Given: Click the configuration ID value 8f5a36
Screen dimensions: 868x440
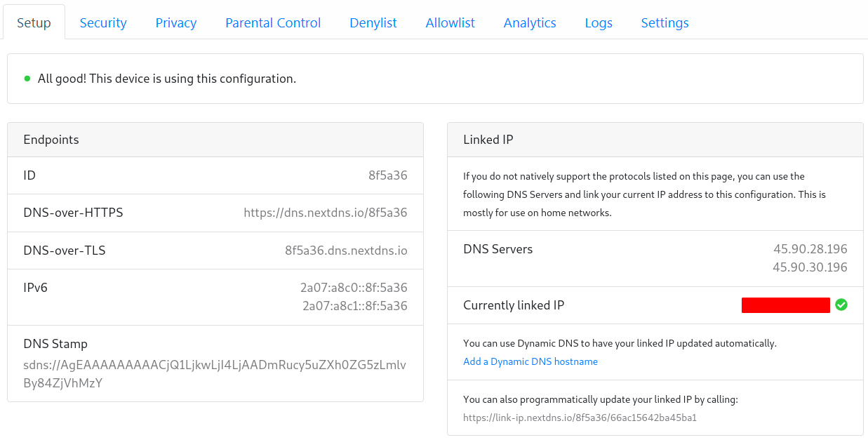Looking at the screenshot, I should tap(387, 175).
